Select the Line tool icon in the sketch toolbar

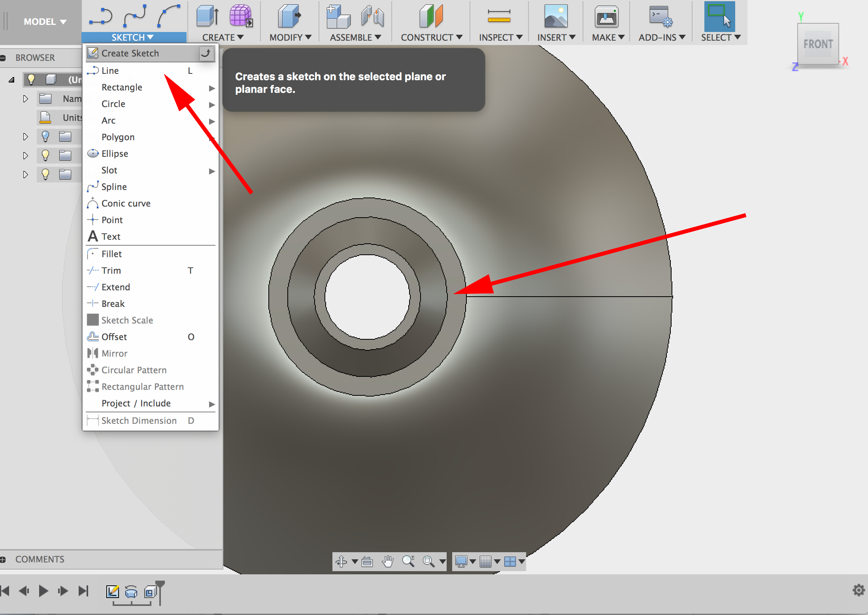(100, 17)
